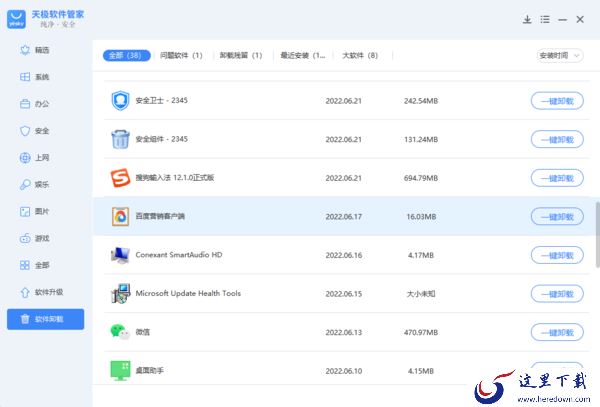The width and height of the screenshot is (600, 407).
Task: Select the 安全卫士 - 2345 name text
Action: (161, 101)
